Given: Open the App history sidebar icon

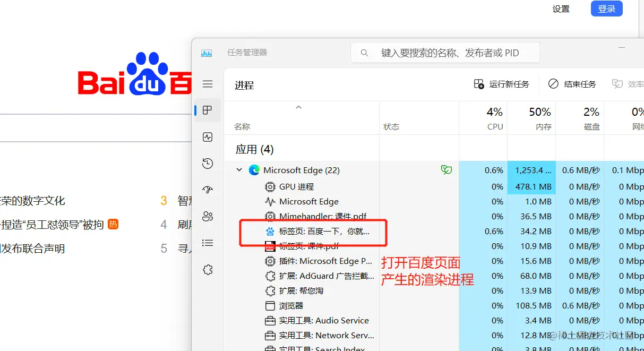Looking at the screenshot, I should coord(208,164).
